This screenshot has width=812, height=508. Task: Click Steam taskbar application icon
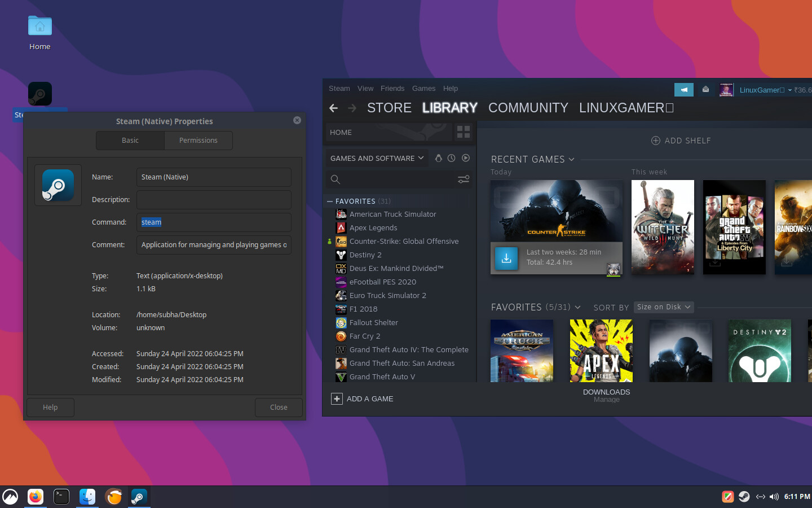pyautogui.click(x=139, y=497)
